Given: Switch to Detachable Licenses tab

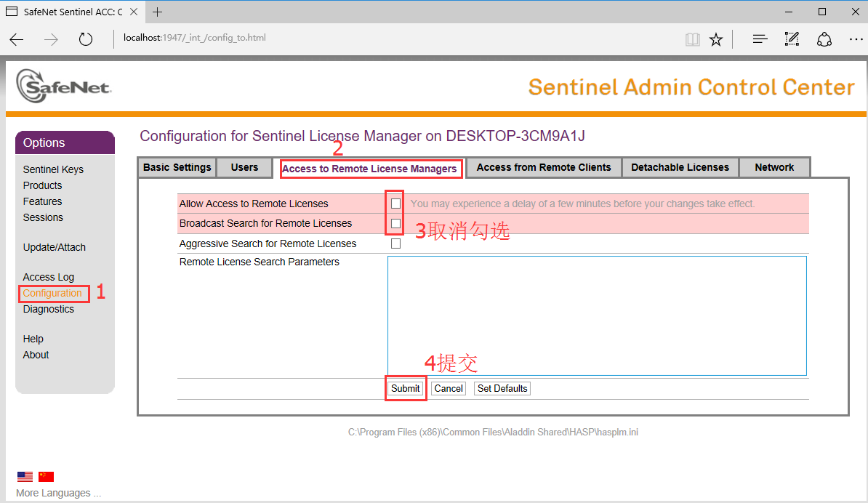Looking at the screenshot, I should (x=680, y=167).
